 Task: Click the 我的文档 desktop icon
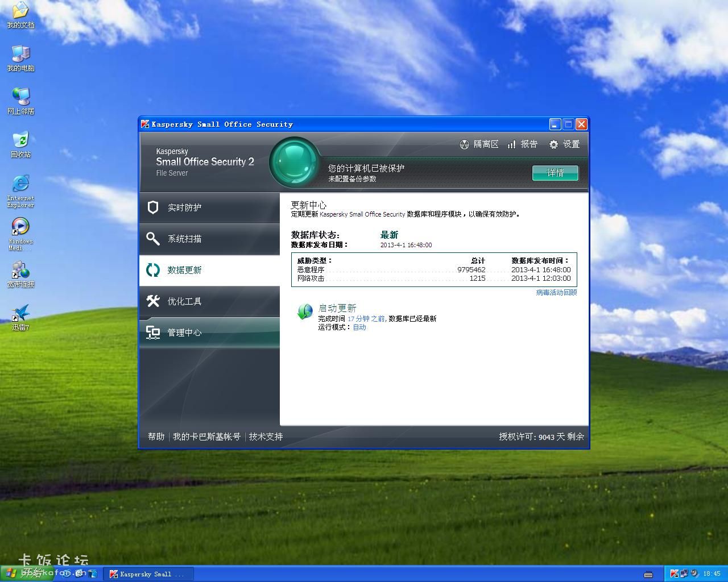coord(20,15)
